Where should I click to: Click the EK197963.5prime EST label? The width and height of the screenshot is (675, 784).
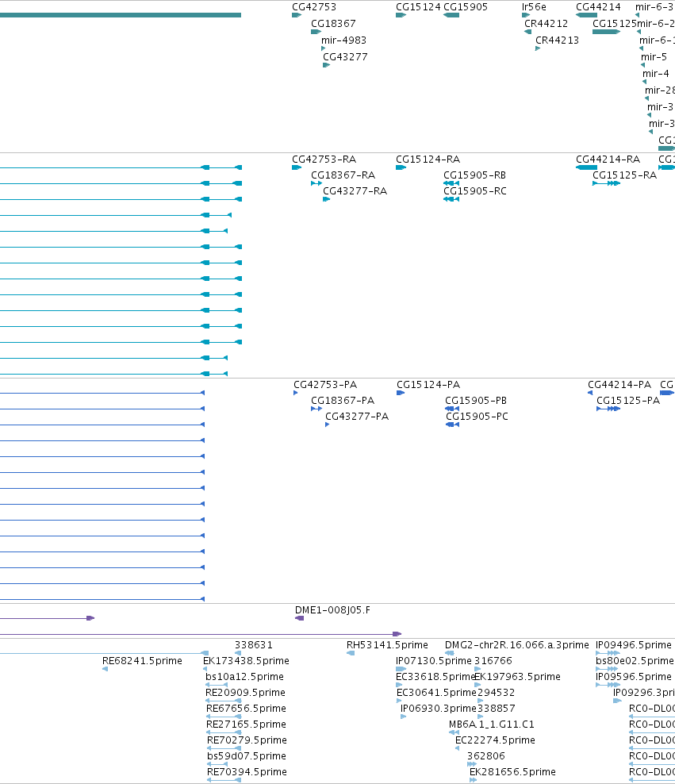[518, 677]
